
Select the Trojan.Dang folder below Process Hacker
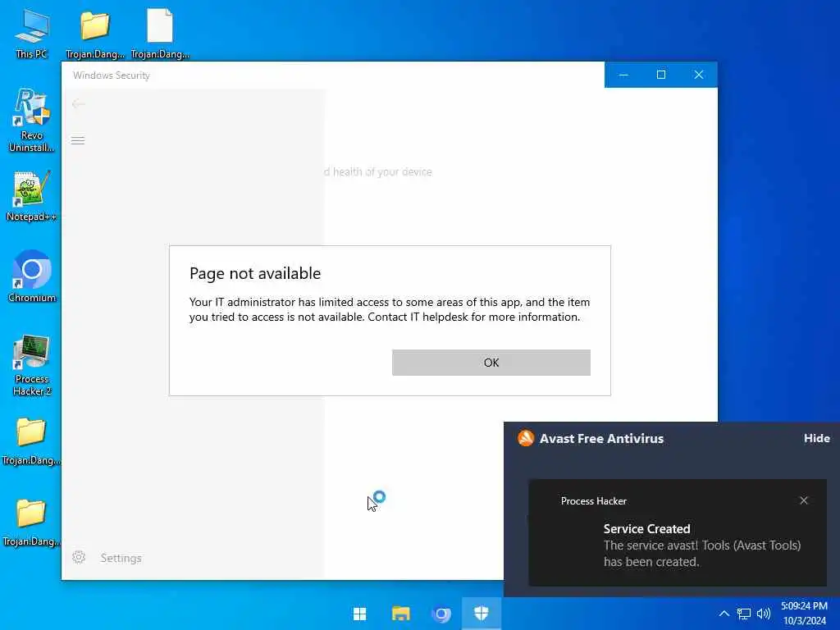coord(31,441)
